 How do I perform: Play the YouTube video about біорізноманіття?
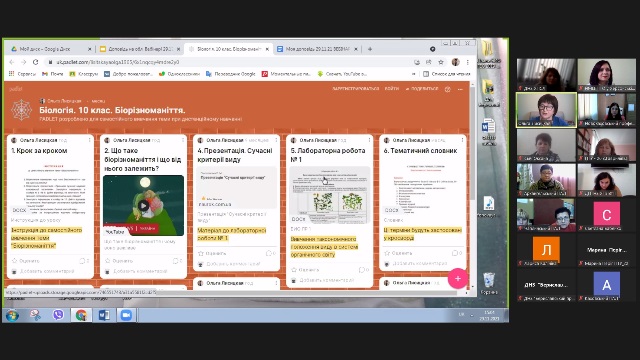[x=143, y=205]
